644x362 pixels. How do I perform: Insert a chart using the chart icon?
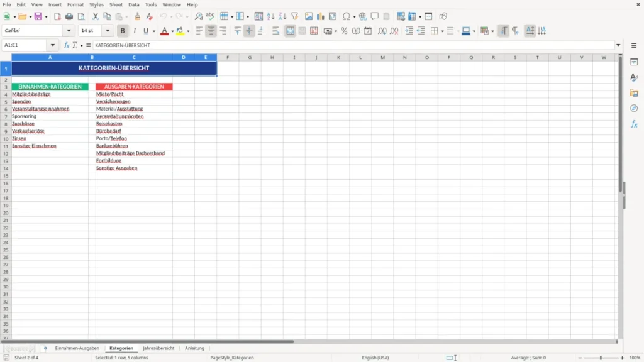click(x=320, y=16)
